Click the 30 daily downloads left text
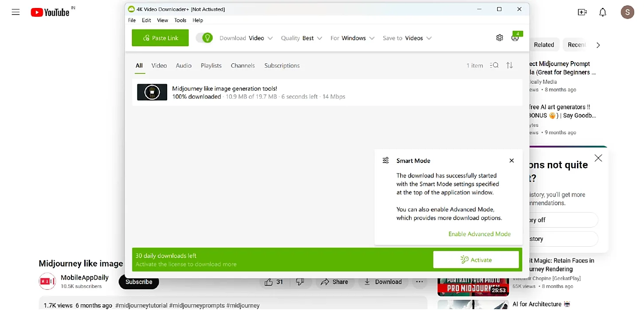The image size is (644, 310). point(166,256)
